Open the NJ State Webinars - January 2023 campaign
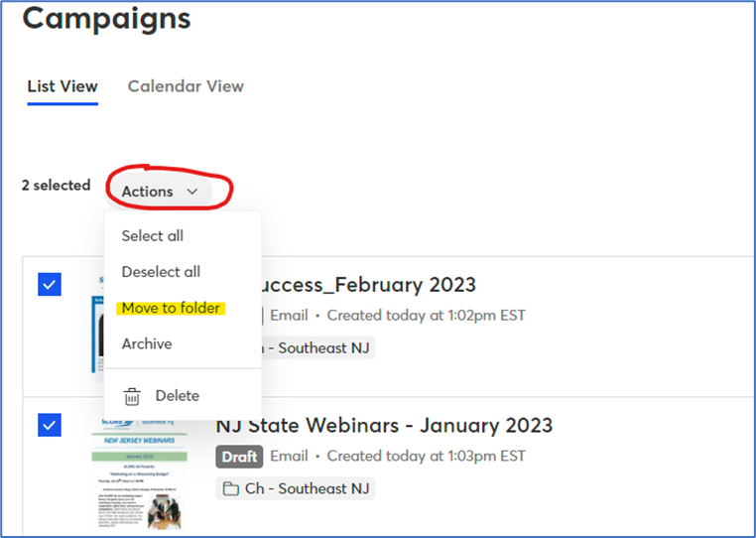756x538 pixels. pyautogui.click(x=384, y=426)
